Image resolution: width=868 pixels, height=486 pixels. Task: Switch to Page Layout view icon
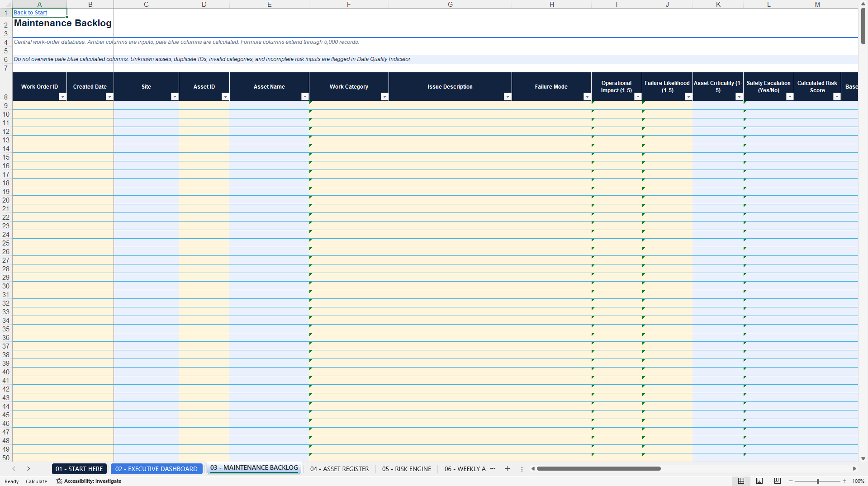pyautogui.click(x=759, y=481)
